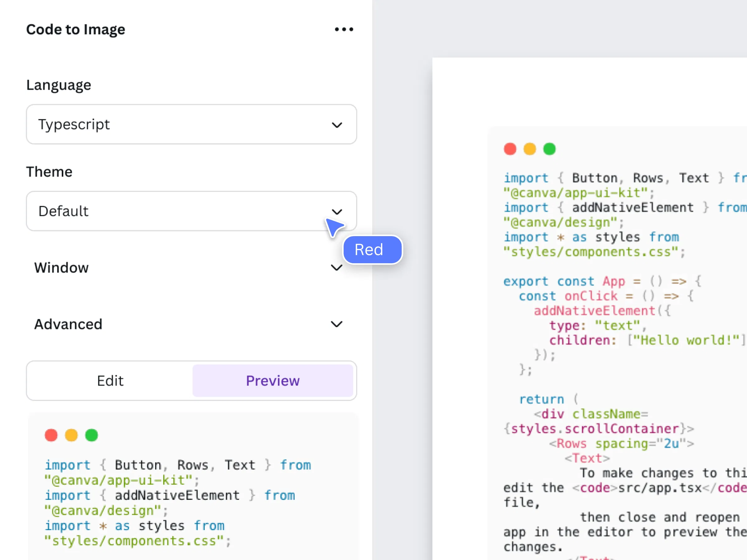The width and height of the screenshot is (747, 560).
Task: Expand the Advanced section
Action: (x=191, y=324)
